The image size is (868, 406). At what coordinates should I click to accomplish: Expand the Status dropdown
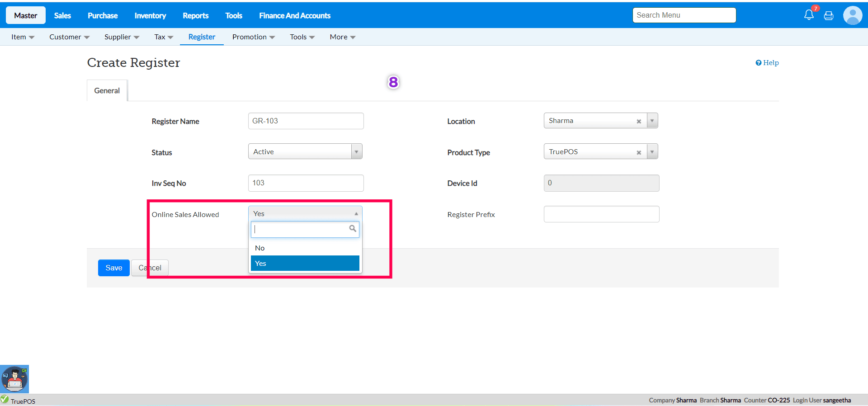[x=356, y=152]
